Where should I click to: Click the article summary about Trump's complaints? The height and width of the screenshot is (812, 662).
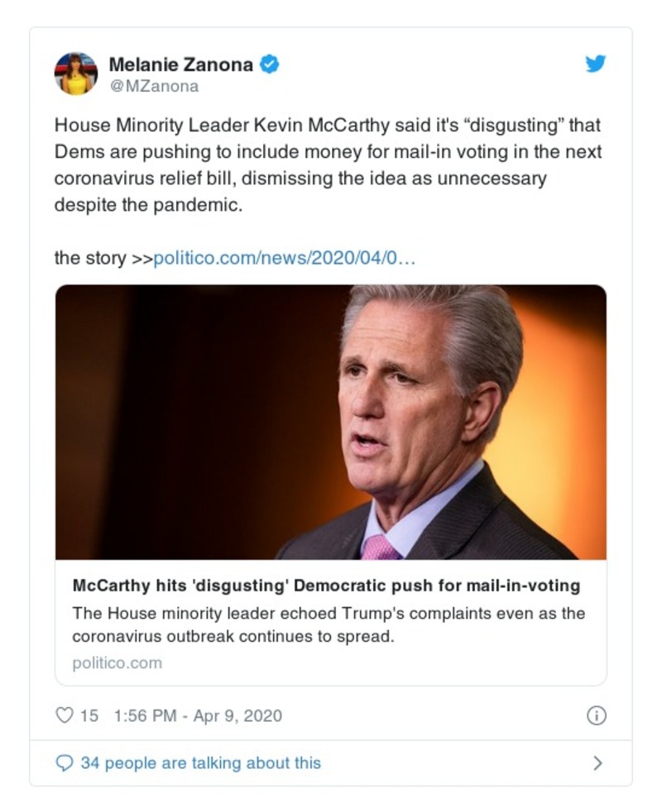(329, 625)
